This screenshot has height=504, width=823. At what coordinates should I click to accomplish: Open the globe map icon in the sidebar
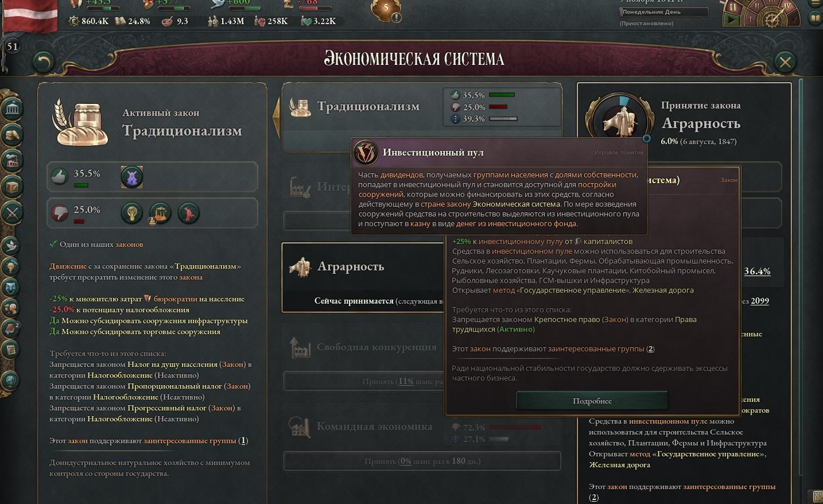pos(11,380)
